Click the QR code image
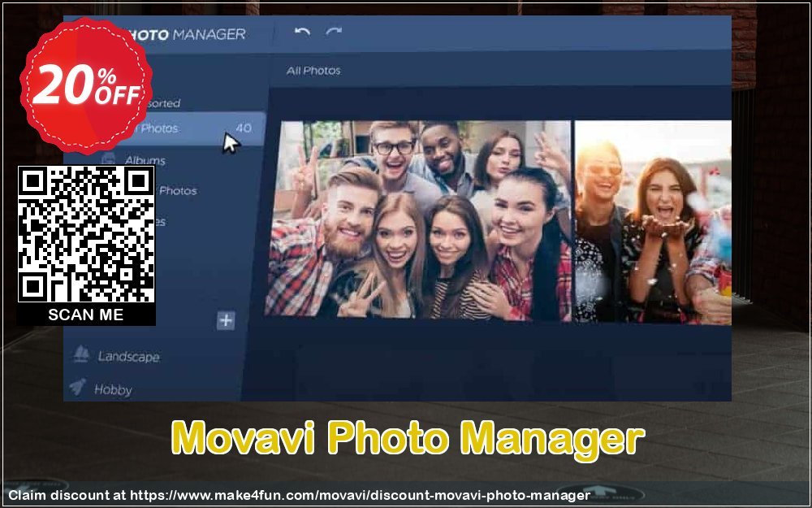812x508 pixels. pos(86,234)
